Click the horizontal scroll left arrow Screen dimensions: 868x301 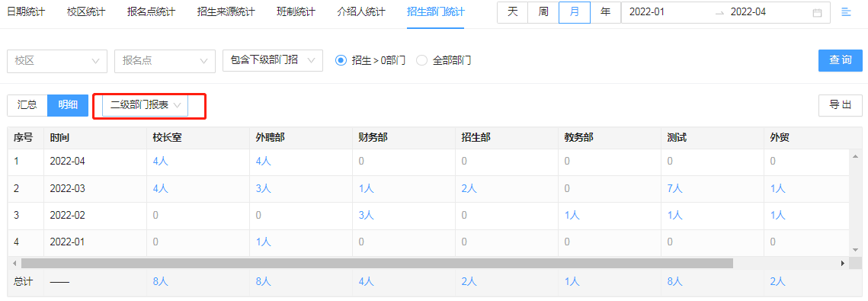[14, 263]
